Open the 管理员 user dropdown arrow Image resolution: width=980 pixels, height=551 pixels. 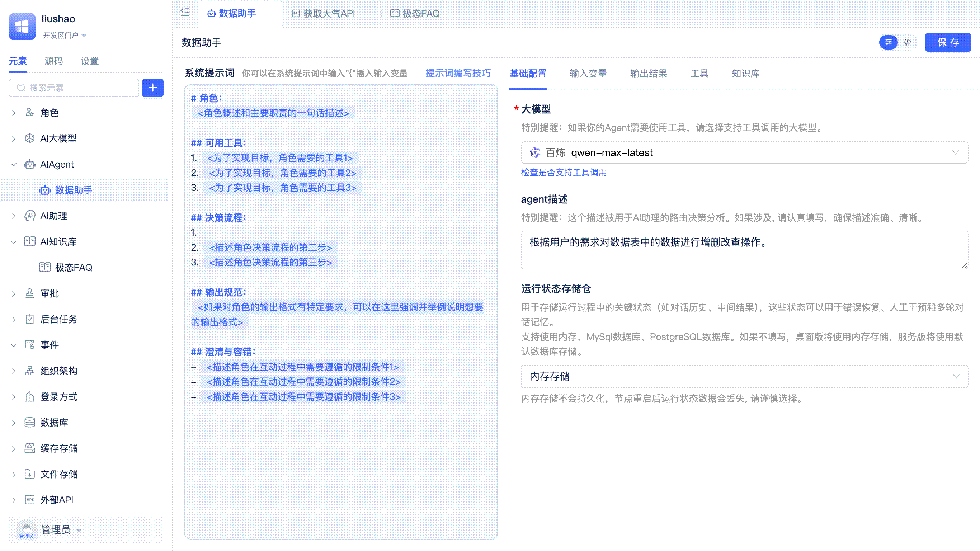(79, 530)
